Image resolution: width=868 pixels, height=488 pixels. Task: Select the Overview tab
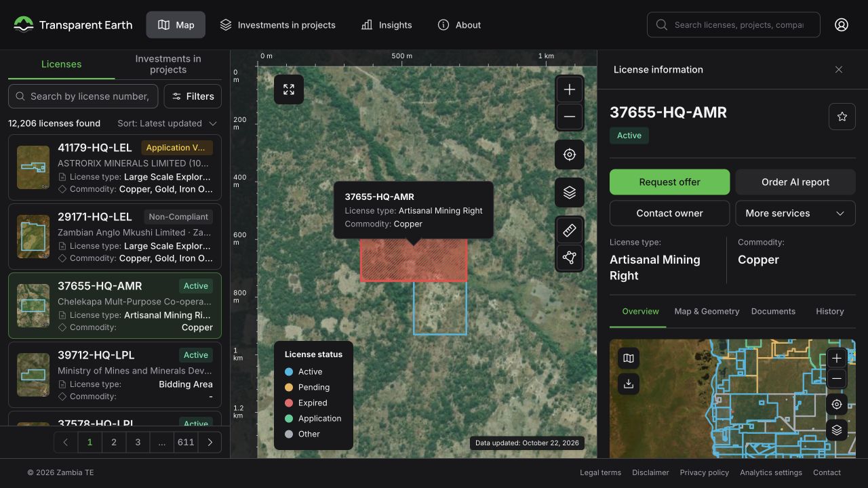[x=640, y=312]
